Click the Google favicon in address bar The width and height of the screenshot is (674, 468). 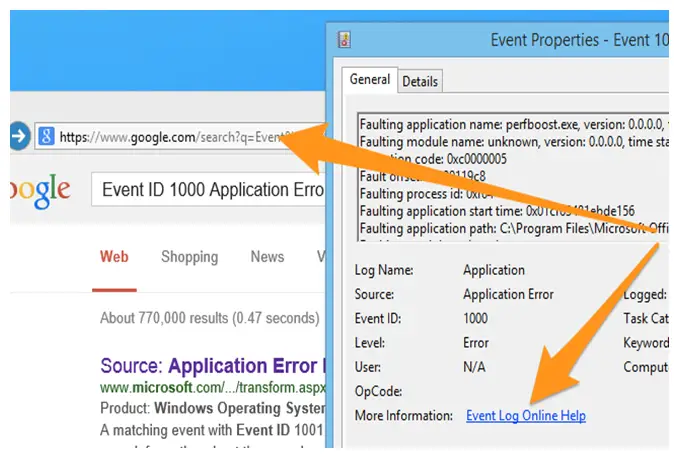click(46, 137)
